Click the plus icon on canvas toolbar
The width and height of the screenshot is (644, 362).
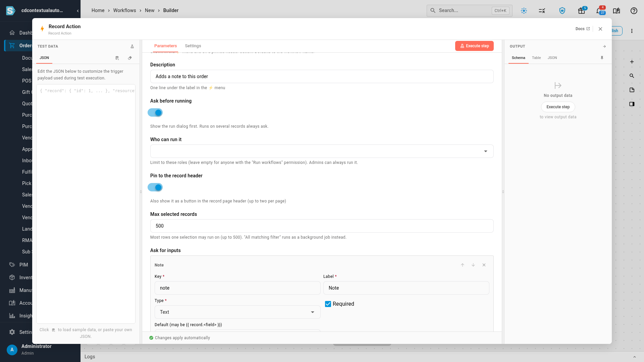[632, 62]
